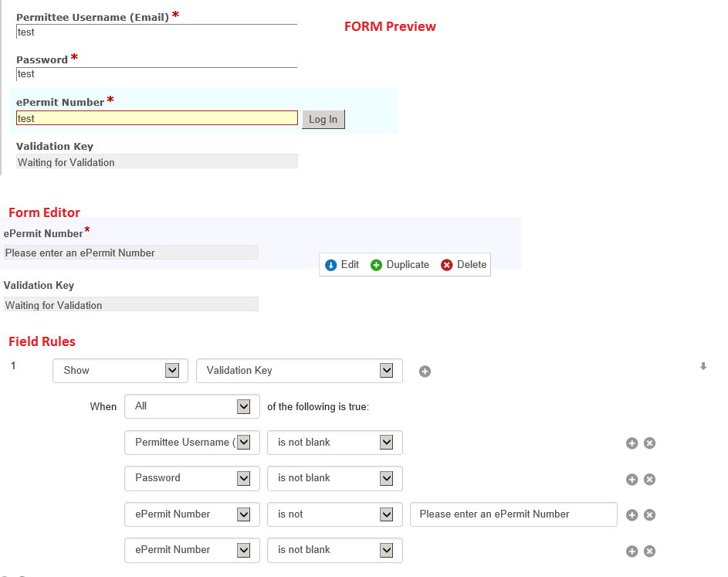Remove the Permittee Username condition row
The height and width of the screenshot is (577, 728).
pyautogui.click(x=650, y=443)
